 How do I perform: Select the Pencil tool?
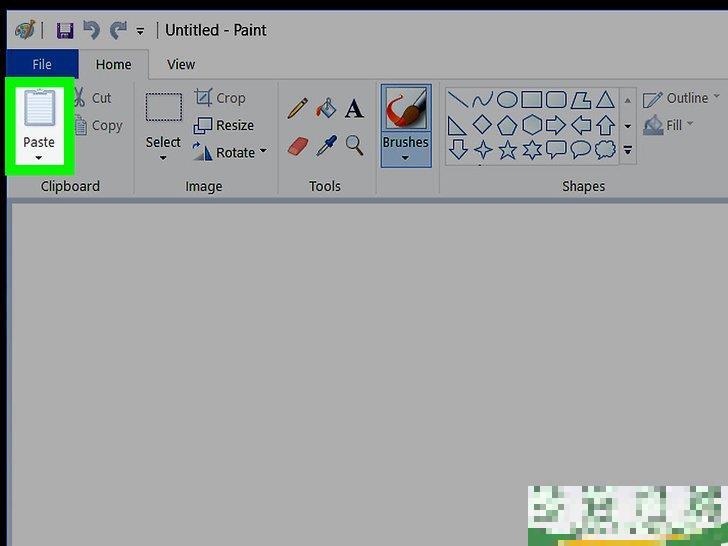point(297,109)
